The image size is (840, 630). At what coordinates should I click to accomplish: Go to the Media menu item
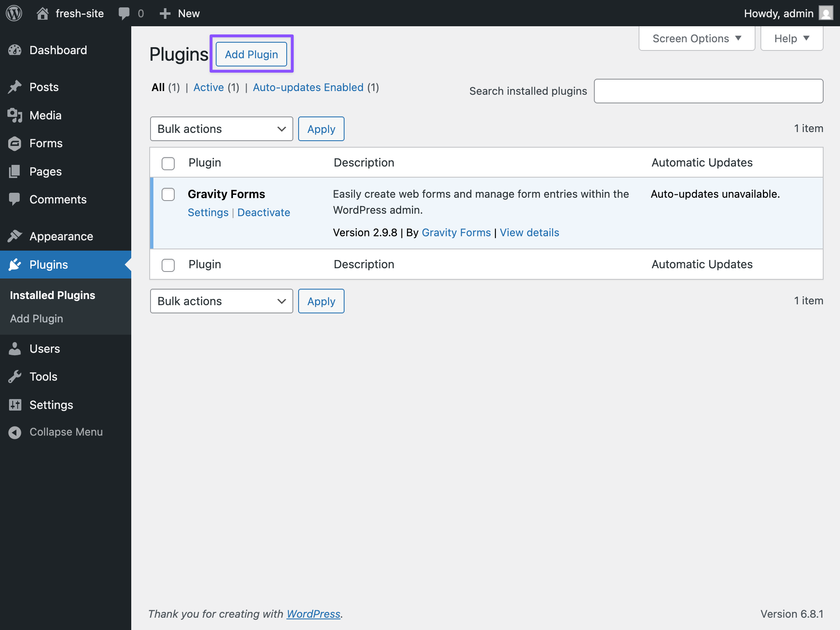(x=66, y=115)
